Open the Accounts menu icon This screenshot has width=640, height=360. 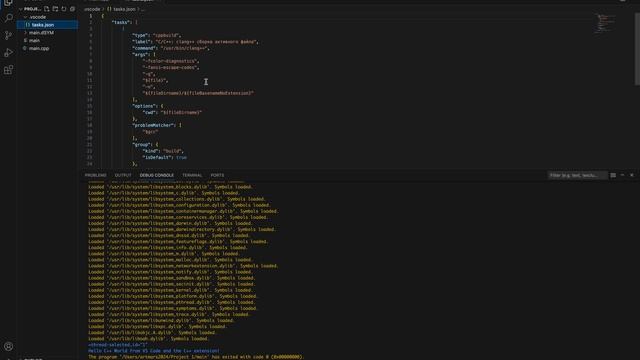click(8, 347)
